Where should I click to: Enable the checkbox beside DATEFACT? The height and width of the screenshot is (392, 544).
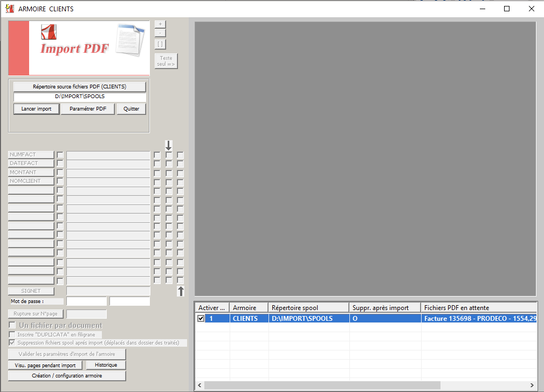pos(60,163)
